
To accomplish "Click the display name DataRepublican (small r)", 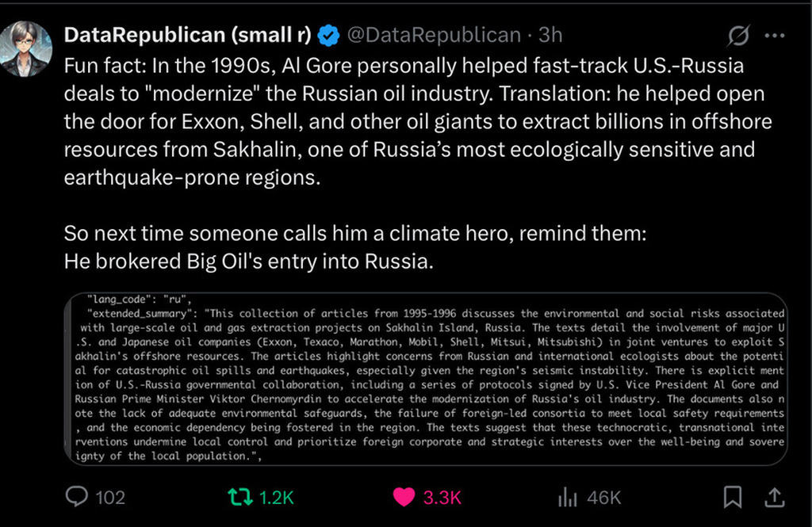I will [x=187, y=35].
